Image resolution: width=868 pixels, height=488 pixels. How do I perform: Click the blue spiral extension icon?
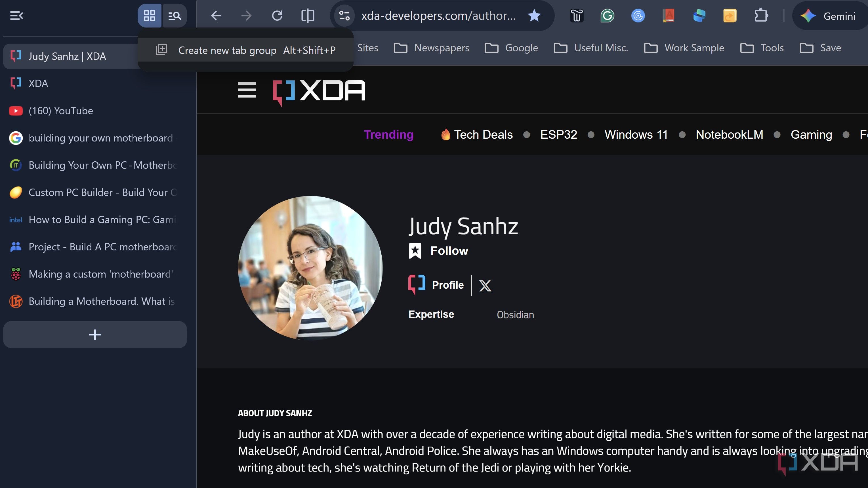pos(638,16)
